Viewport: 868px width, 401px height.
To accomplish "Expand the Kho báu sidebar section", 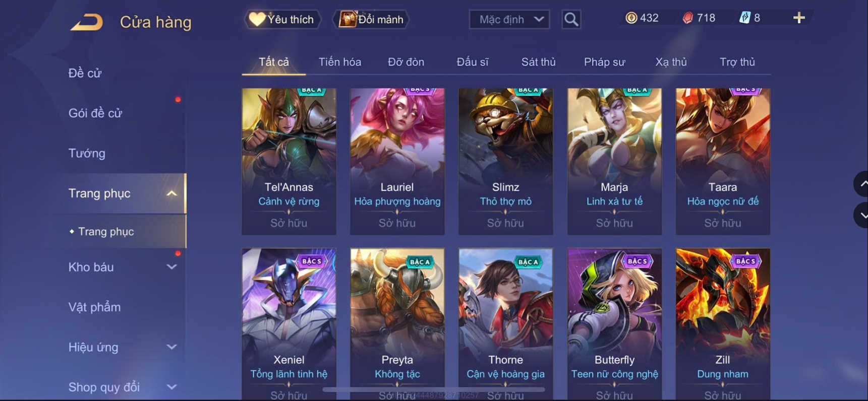I will tap(171, 267).
